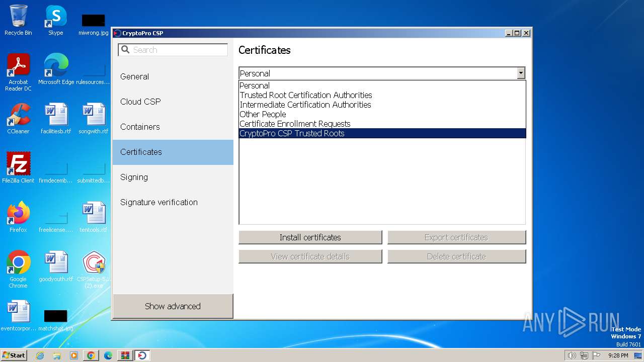The image size is (644, 362).
Task: Open the General section
Action: tap(173, 76)
